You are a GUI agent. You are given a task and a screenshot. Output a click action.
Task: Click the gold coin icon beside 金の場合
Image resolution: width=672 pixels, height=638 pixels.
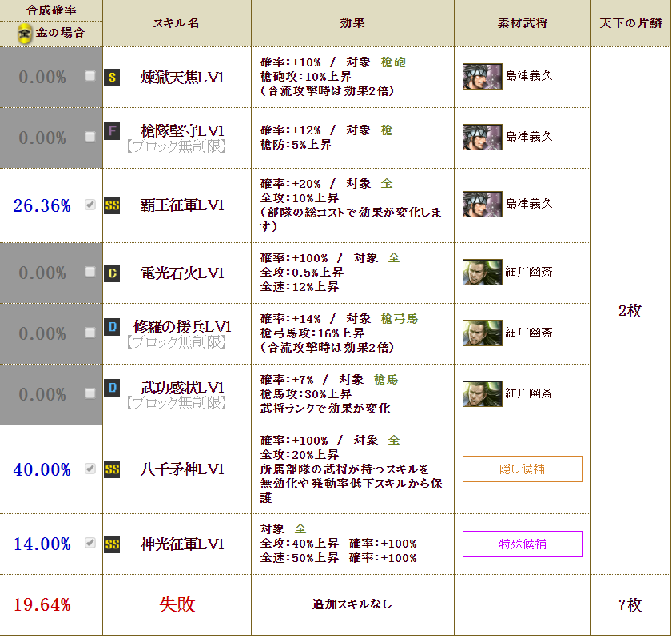25,33
